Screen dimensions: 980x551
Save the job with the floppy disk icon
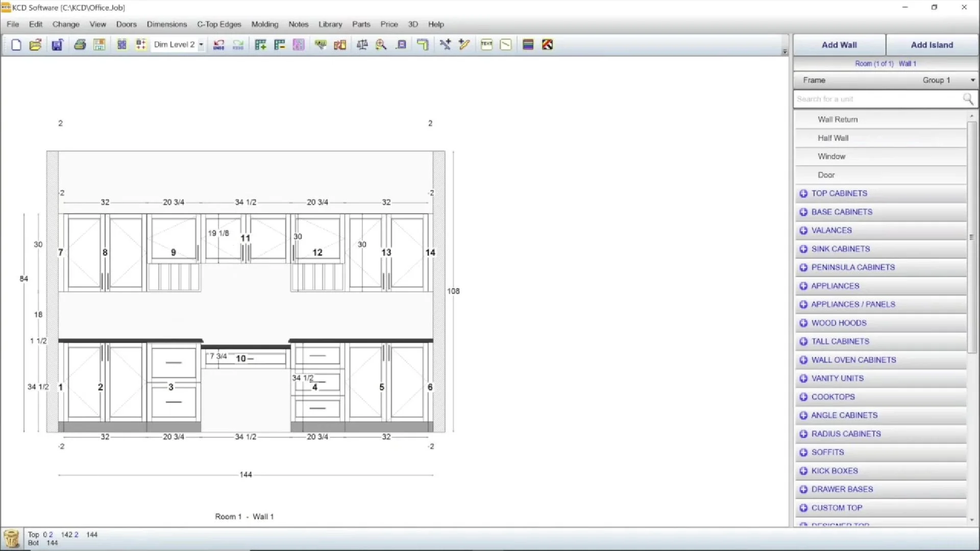tap(57, 45)
